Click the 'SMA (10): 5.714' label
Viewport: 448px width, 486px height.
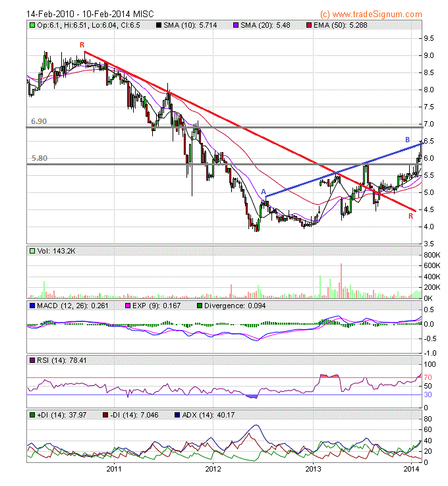[x=190, y=25]
